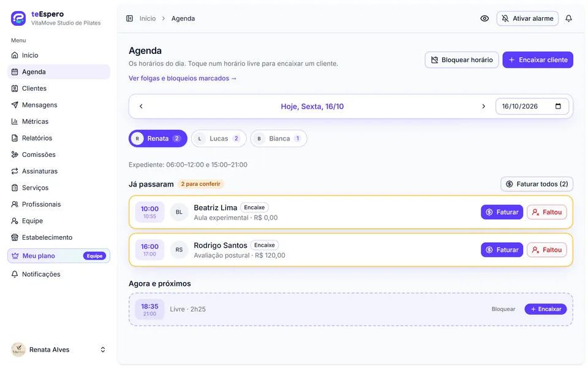Go to previous day with left chevron

point(141,106)
